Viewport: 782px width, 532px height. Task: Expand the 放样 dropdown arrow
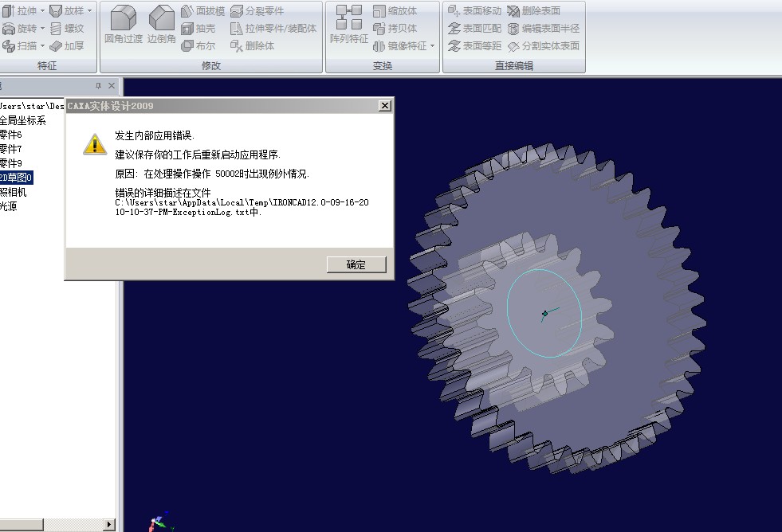[89, 11]
